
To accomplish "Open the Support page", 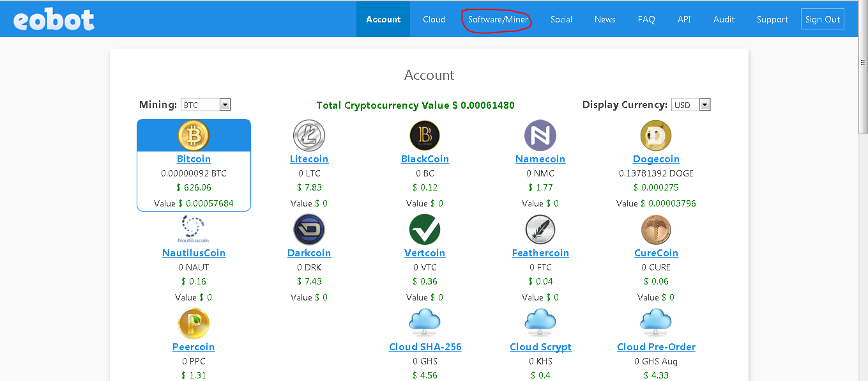I will click(772, 19).
